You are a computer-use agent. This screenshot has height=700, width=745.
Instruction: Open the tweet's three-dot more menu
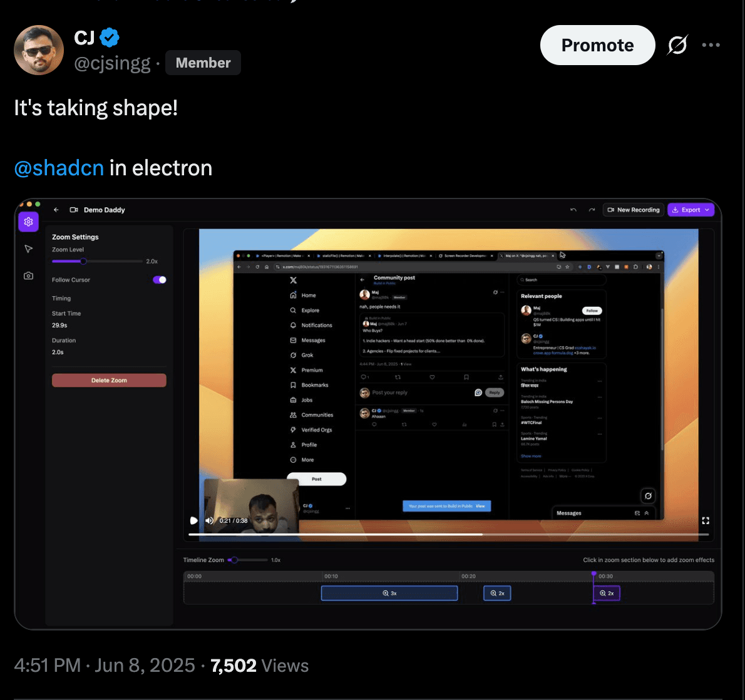[x=711, y=45]
